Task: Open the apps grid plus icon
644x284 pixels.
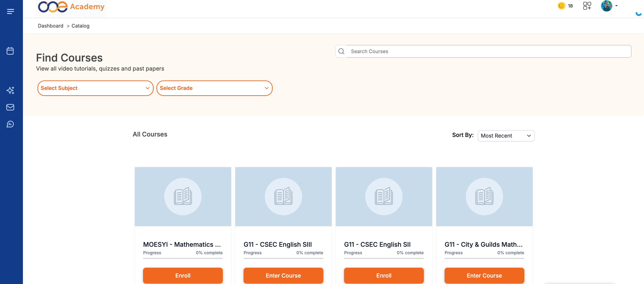Action: coord(587,6)
